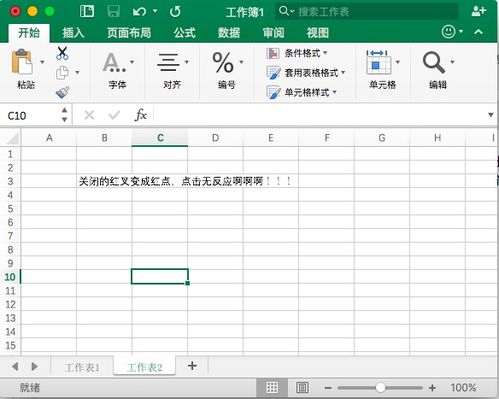Adjust the zoom slider handle

coord(380,388)
